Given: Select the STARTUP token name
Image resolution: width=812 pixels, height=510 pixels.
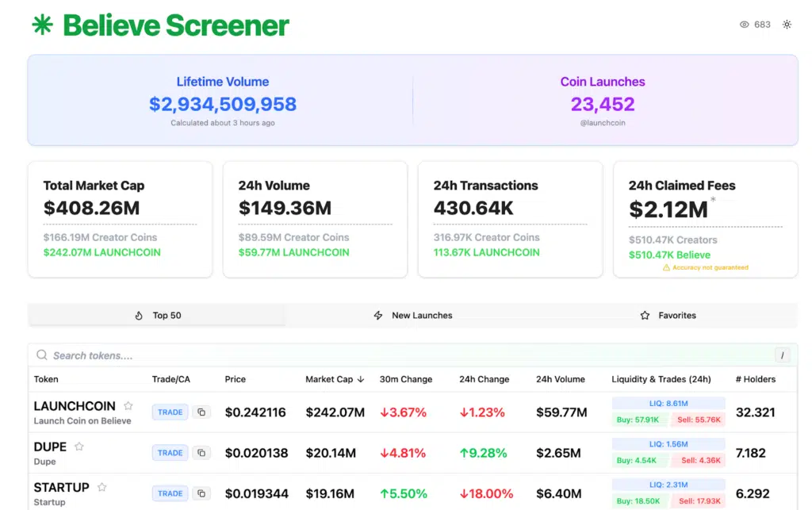Looking at the screenshot, I should click(x=62, y=487).
